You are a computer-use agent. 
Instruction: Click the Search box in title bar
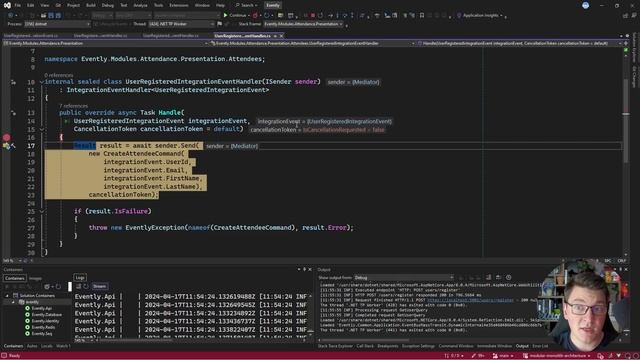click(246, 5)
